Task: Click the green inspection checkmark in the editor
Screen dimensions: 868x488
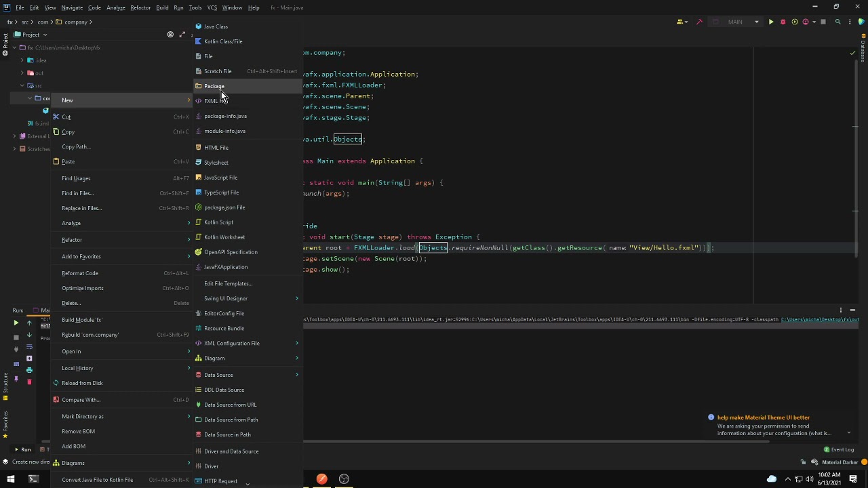Action: tap(852, 53)
